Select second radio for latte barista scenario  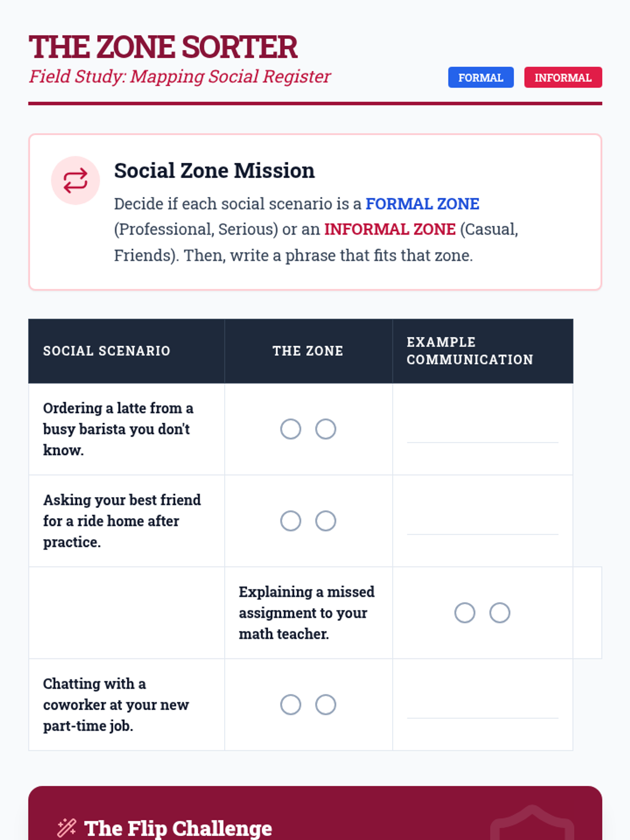click(325, 429)
